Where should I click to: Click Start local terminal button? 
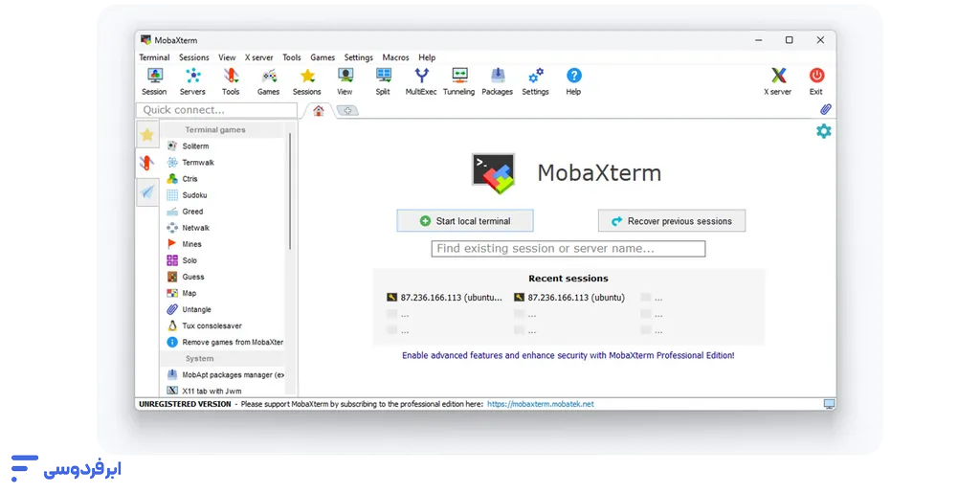(465, 220)
